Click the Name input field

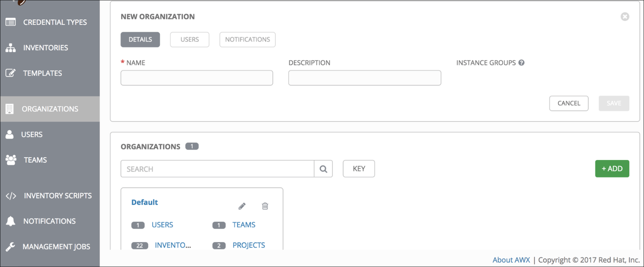click(197, 78)
